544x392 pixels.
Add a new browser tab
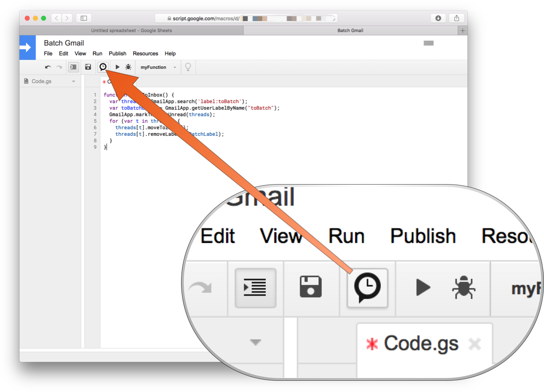click(462, 30)
